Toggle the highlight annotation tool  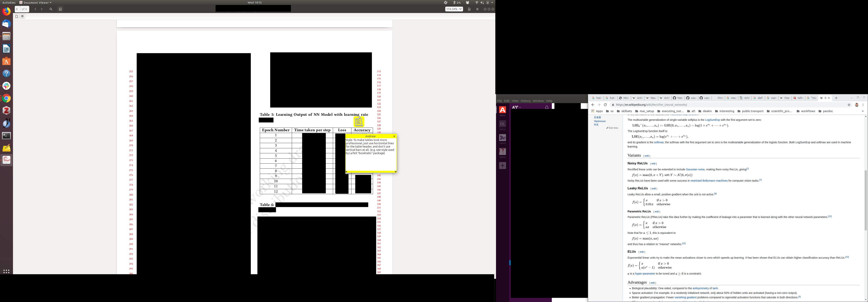click(23, 16)
